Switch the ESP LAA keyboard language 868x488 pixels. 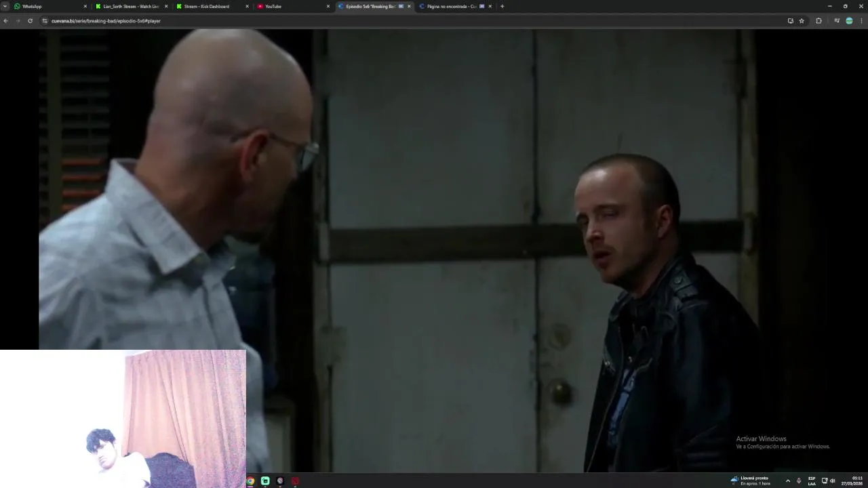[812, 481]
